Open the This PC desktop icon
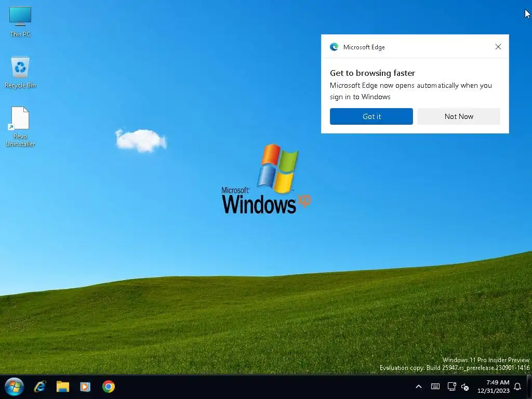The height and width of the screenshot is (399, 532). click(x=20, y=22)
